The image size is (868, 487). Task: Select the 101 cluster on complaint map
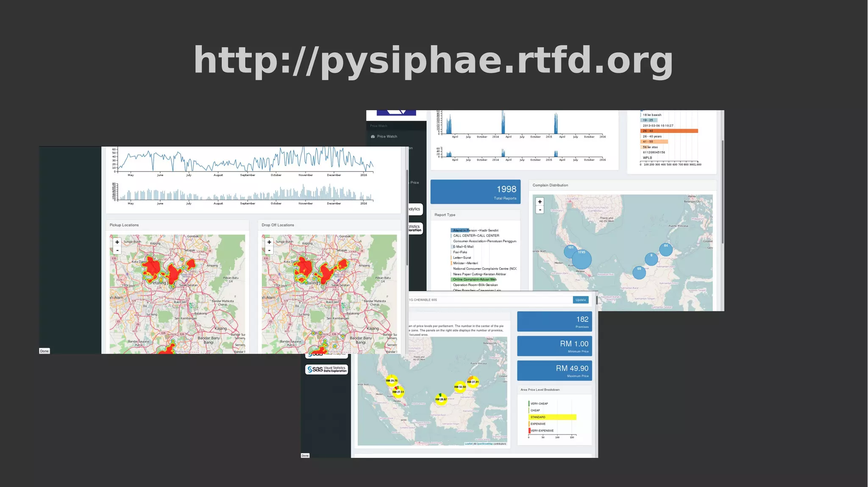coord(570,252)
